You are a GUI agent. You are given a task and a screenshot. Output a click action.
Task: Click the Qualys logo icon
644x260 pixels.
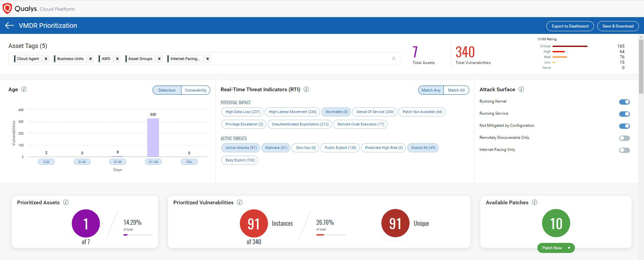click(7, 8)
